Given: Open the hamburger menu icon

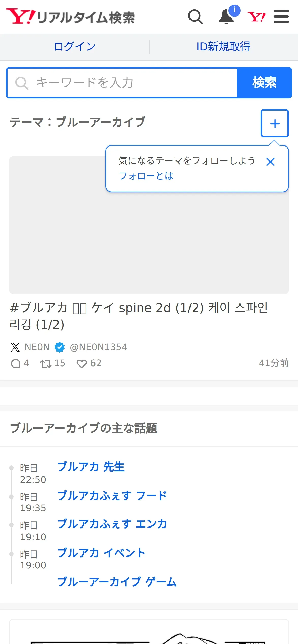Looking at the screenshot, I should tap(281, 17).
